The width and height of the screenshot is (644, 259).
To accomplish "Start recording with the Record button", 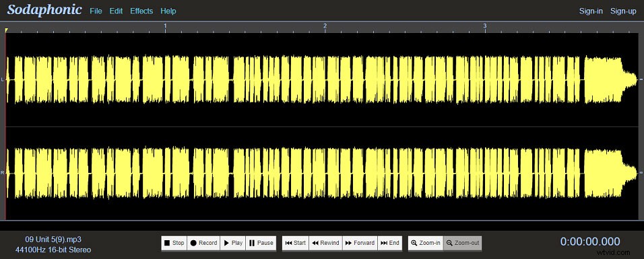I will 203,243.
